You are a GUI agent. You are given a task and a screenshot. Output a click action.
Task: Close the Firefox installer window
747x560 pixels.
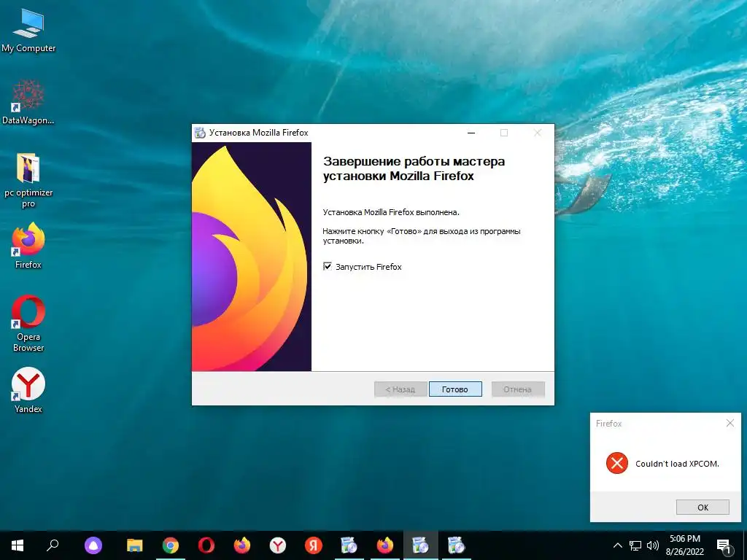click(538, 133)
